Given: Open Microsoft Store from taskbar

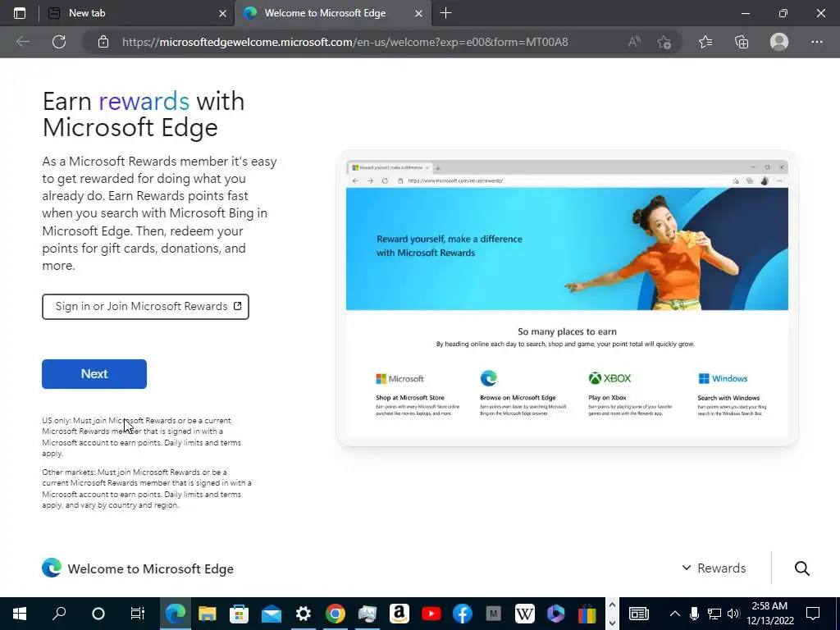Looking at the screenshot, I should point(239,614).
